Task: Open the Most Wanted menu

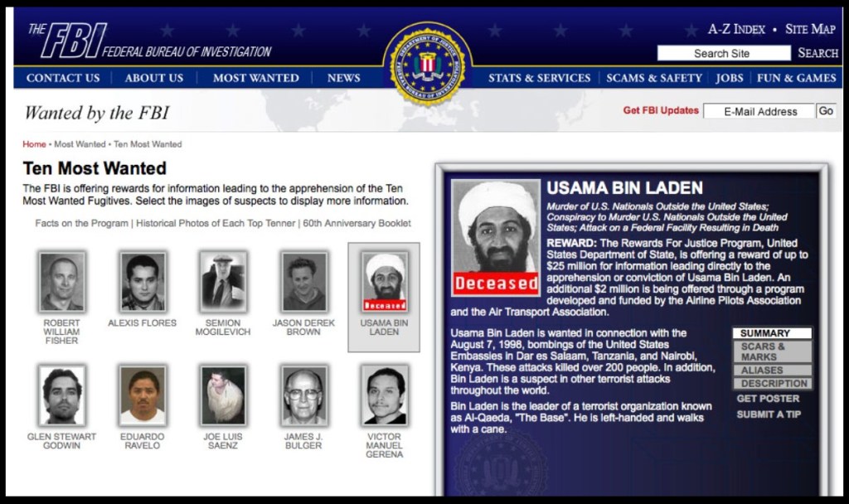Action: tap(255, 78)
